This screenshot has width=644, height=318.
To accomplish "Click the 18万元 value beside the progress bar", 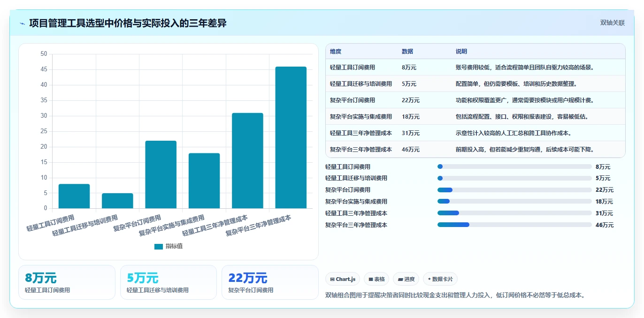I will (x=605, y=202).
